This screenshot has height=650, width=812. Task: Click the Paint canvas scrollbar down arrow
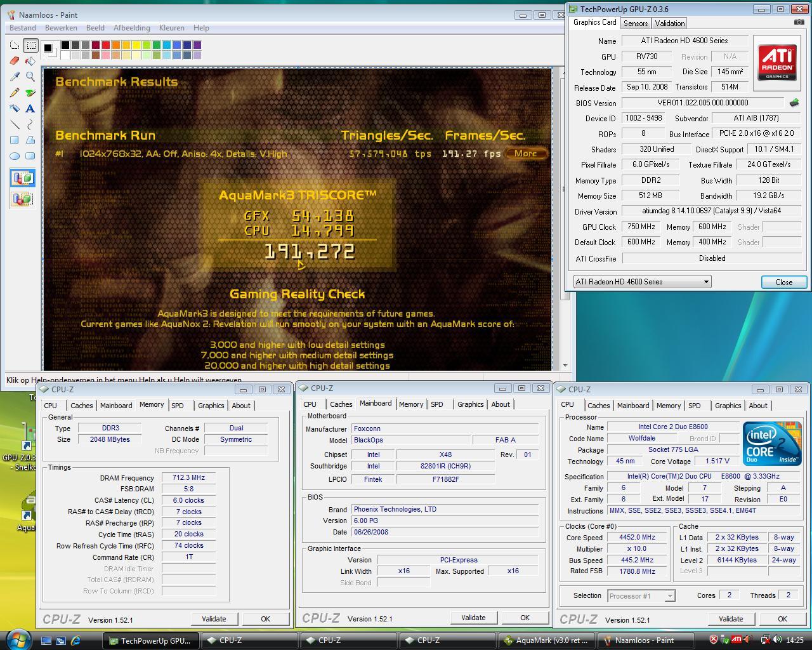(x=565, y=366)
